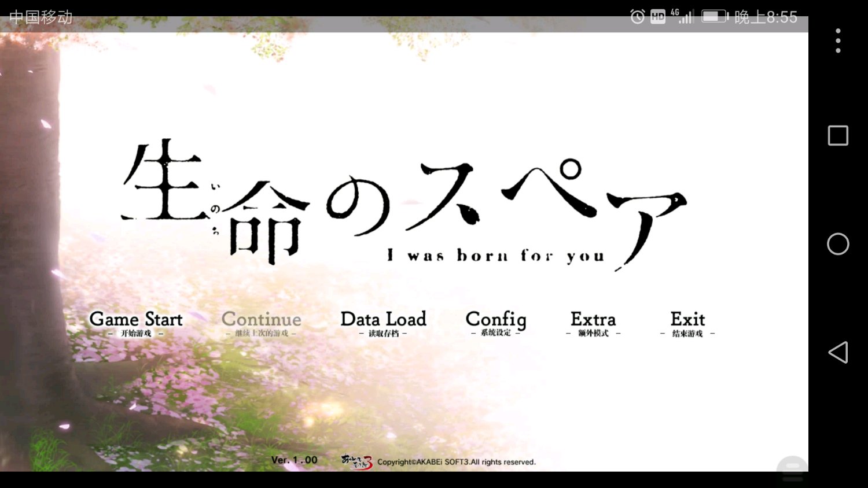868x488 pixels.
Task: Tap the AKABEi SOFT3 logo
Action: (356, 461)
